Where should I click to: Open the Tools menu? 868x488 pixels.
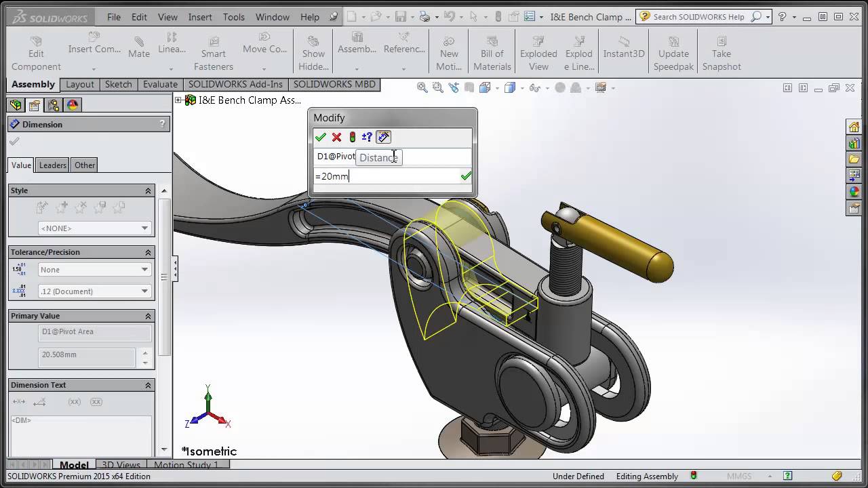point(234,17)
